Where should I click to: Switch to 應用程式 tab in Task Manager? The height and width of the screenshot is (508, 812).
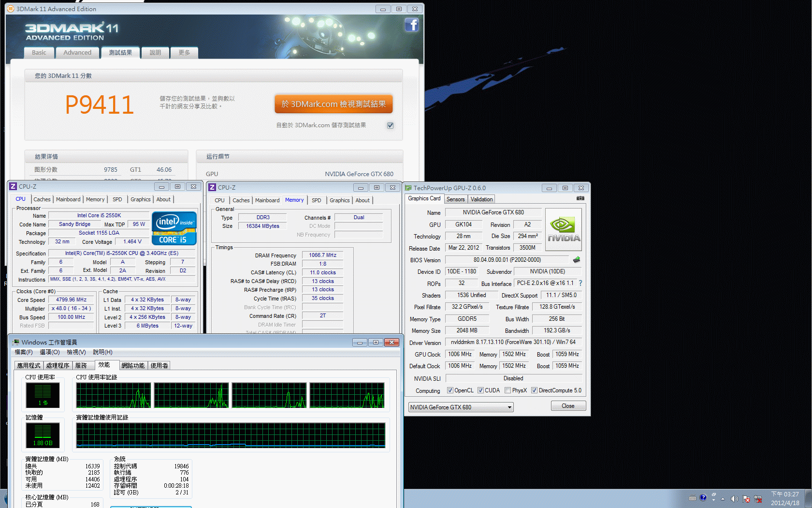(29, 366)
